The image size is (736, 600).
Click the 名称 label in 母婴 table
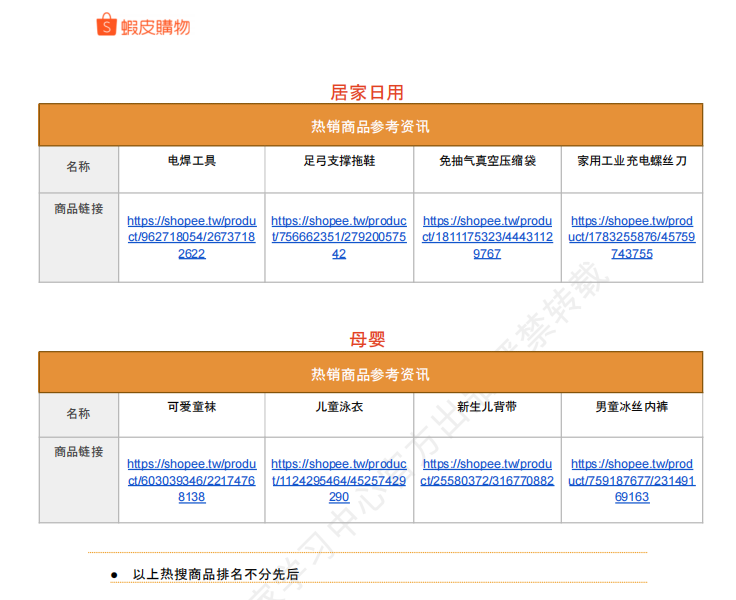coord(78,414)
